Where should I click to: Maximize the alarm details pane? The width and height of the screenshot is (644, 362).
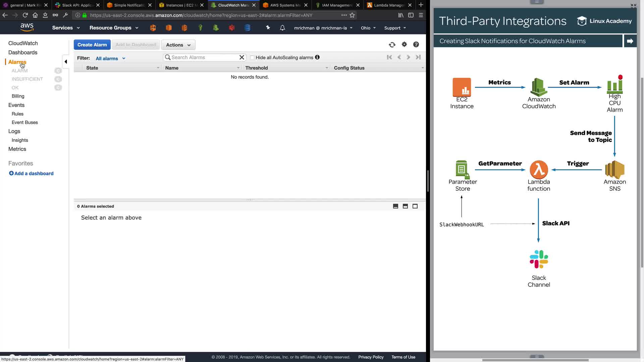tap(415, 206)
